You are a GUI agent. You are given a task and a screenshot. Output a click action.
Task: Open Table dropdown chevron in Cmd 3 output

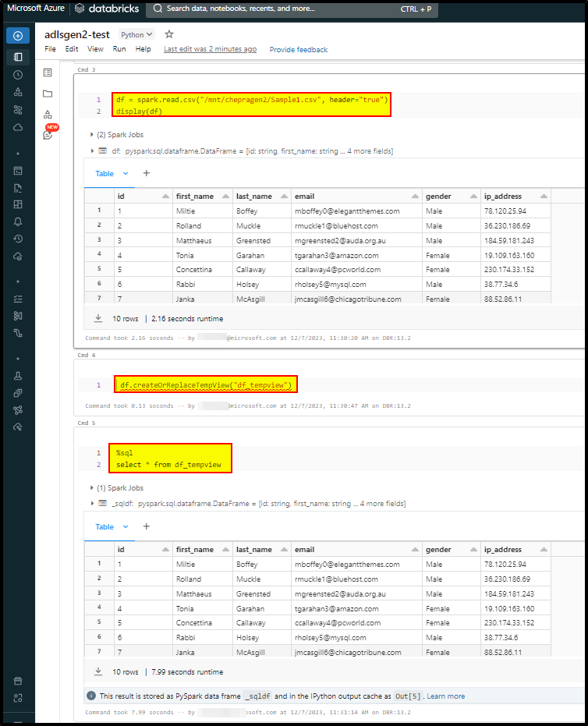click(126, 174)
